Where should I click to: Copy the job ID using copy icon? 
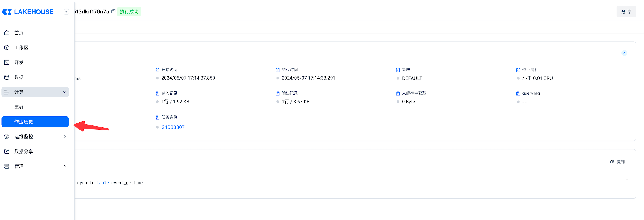point(113,11)
